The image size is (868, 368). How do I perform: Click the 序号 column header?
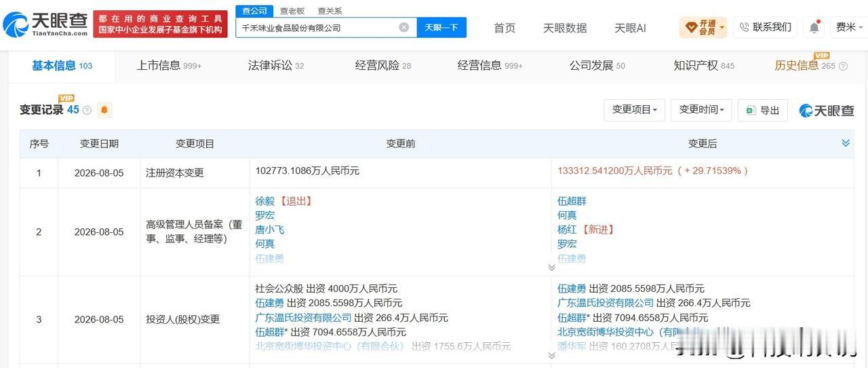(x=39, y=144)
